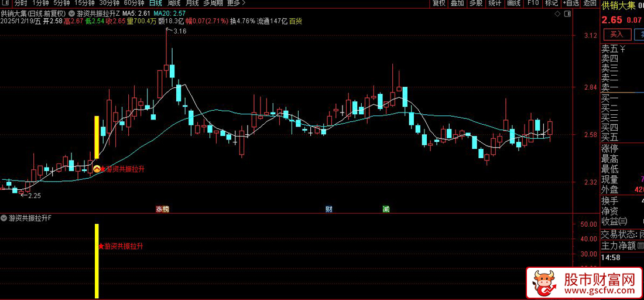Screen dimensions: 644x300
Task: Click the panel icon left of 分时
Action: (4, 3)
